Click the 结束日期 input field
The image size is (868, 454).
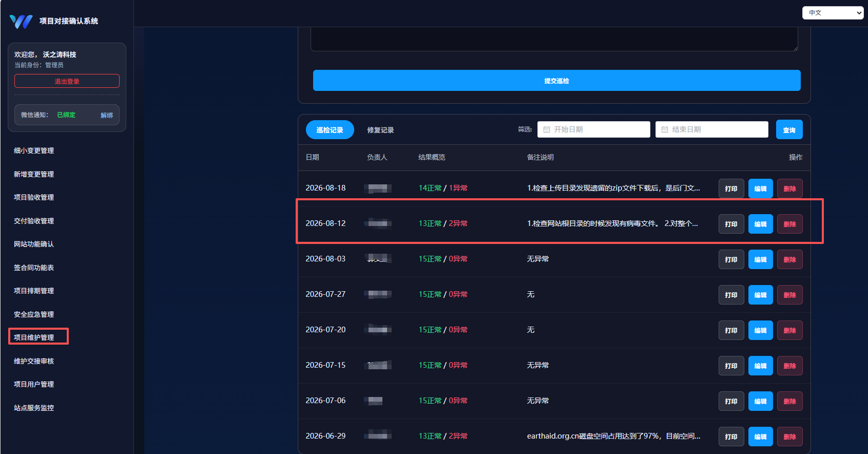tap(711, 129)
